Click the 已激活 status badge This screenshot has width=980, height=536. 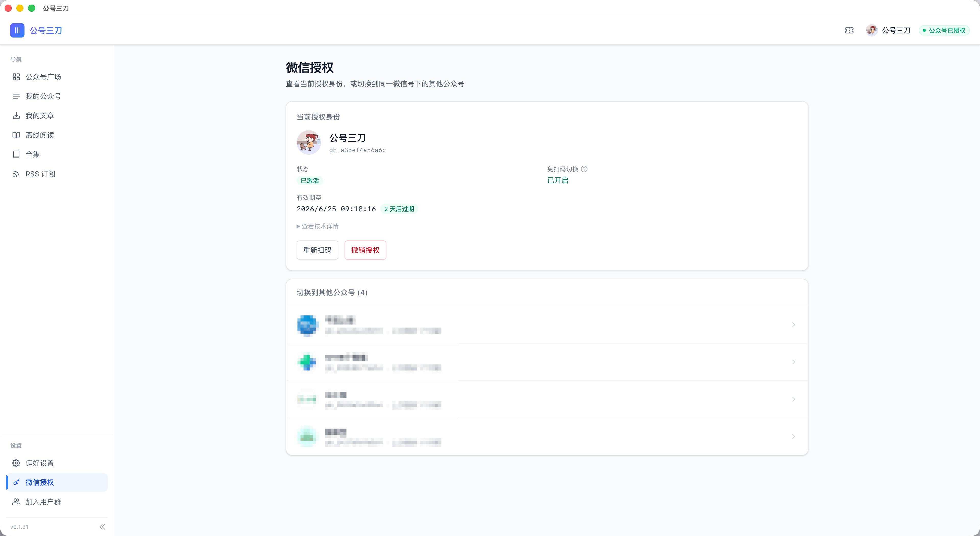point(310,181)
